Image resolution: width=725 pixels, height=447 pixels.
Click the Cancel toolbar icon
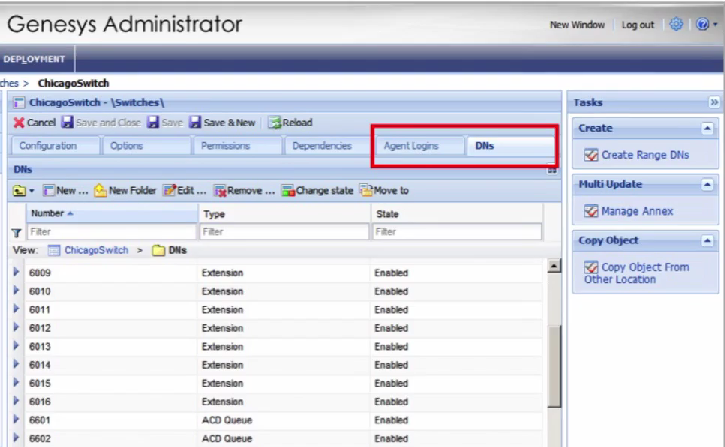click(19, 123)
